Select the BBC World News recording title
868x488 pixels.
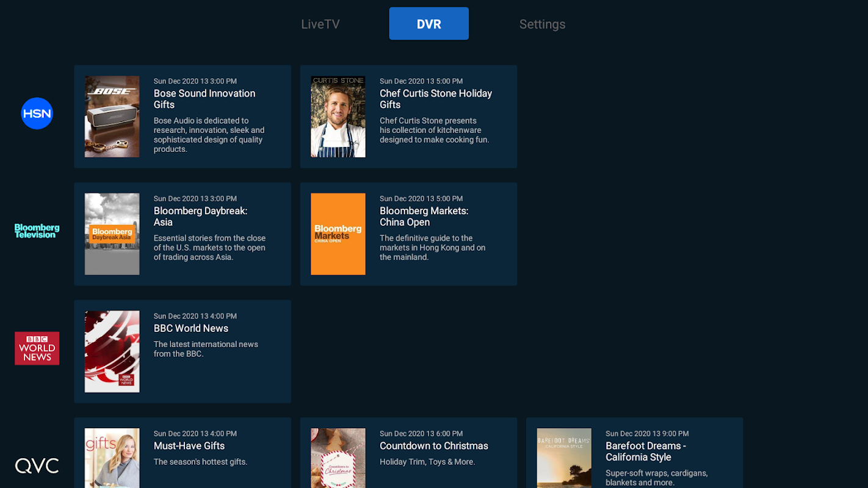(x=191, y=328)
